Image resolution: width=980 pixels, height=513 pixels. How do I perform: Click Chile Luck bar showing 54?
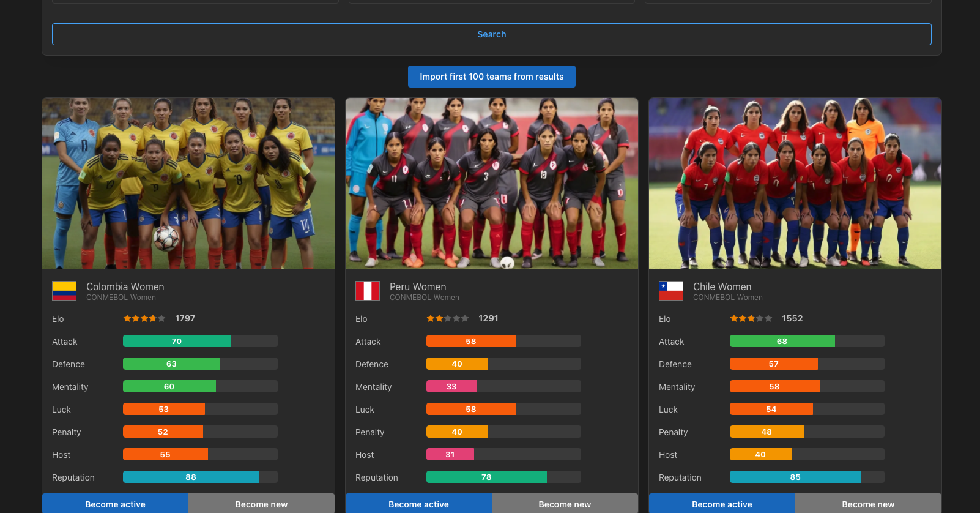807,409
